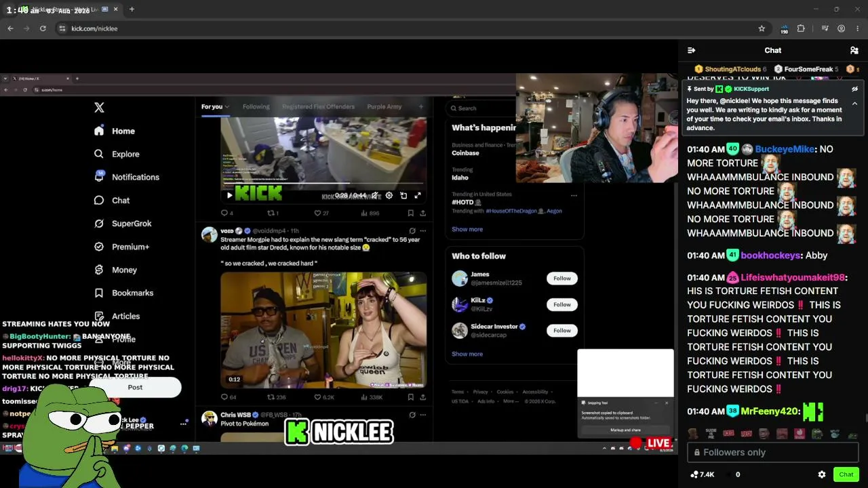Show more under Who to follow
Image resolution: width=868 pixels, height=488 pixels.
tap(467, 354)
